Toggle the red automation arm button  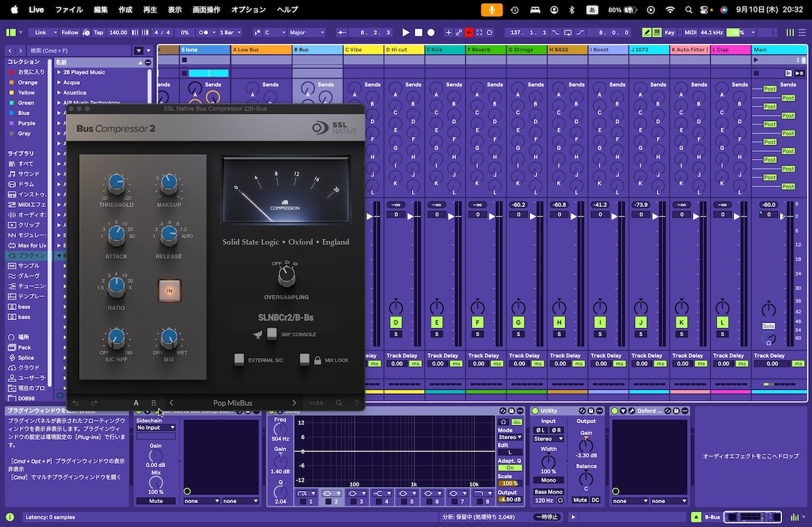pos(469,32)
